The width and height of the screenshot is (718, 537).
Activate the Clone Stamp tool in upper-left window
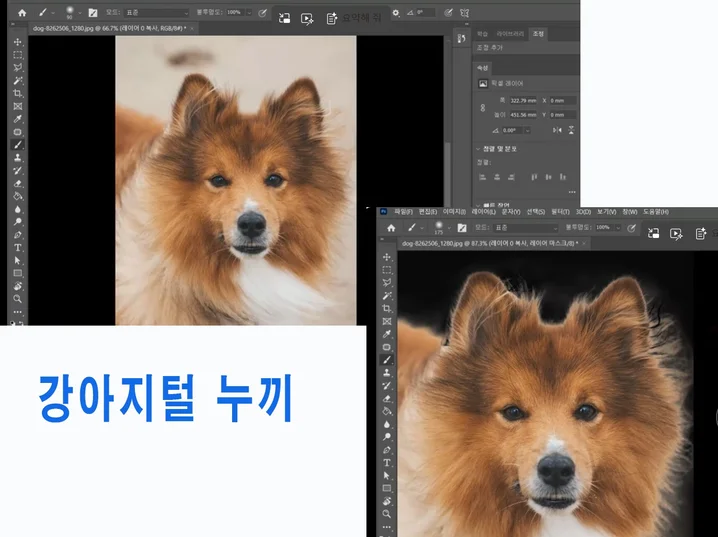point(17,157)
